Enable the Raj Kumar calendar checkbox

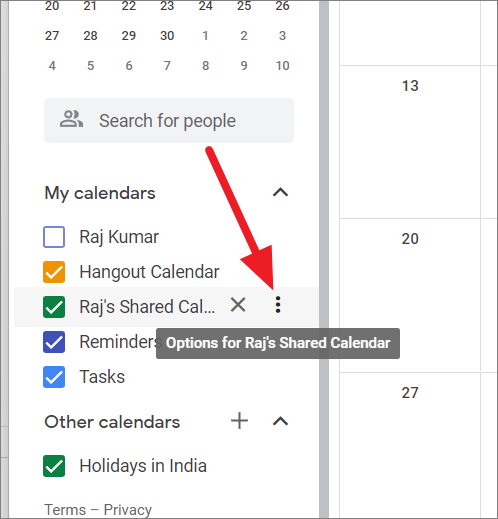(54, 237)
